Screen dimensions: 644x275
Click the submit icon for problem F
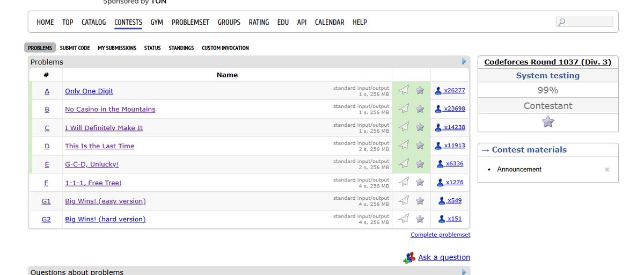click(404, 182)
